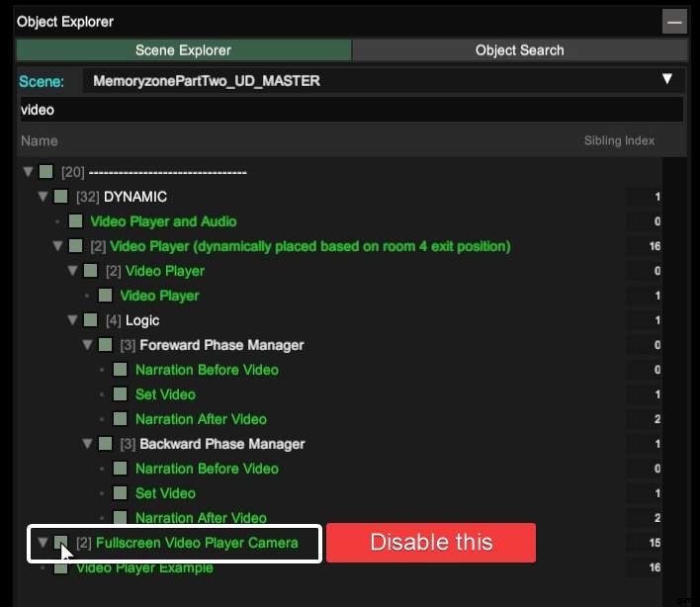
Task: Collapse the Foreward Phase Manager node
Action: (87, 345)
